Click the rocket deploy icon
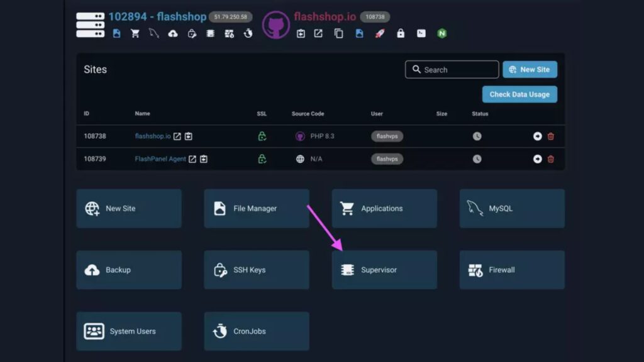 tap(380, 33)
